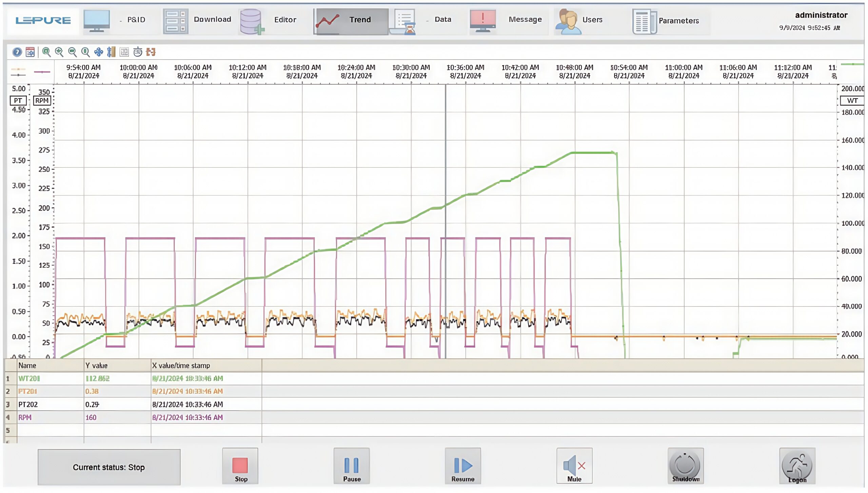Toggle the Mute alarm sound button

[x=574, y=466]
